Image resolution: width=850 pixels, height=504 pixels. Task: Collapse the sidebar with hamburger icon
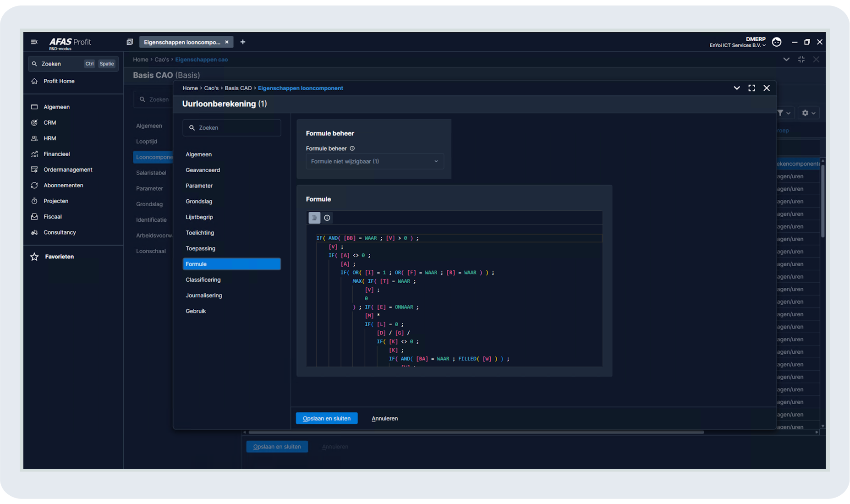click(x=34, y=42)
